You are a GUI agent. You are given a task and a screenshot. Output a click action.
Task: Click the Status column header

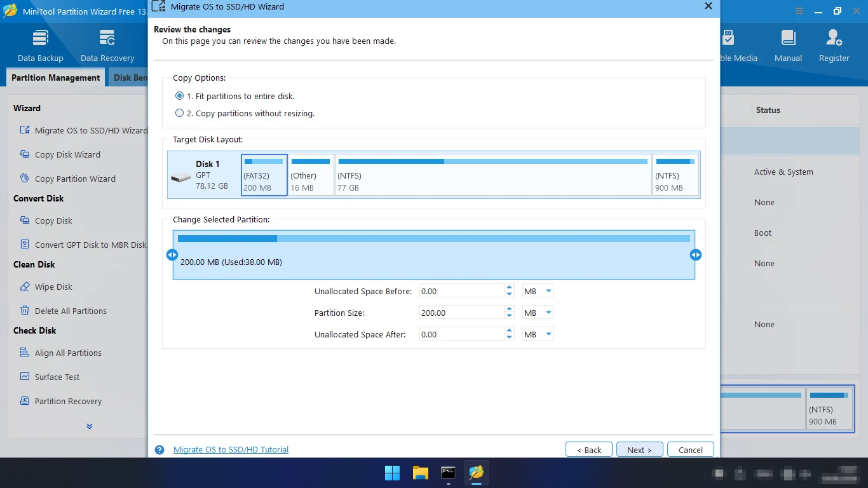[768, 110]
